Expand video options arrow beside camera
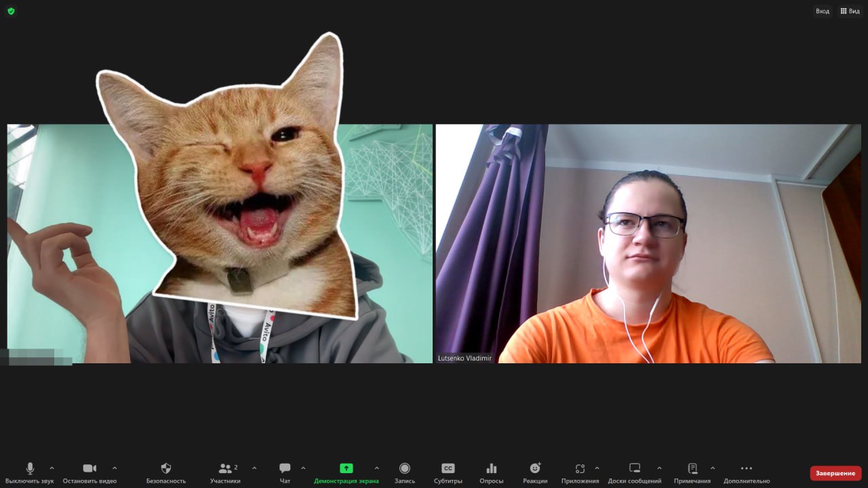The height and width of the screenshot is (488, 868). (114, 468)
